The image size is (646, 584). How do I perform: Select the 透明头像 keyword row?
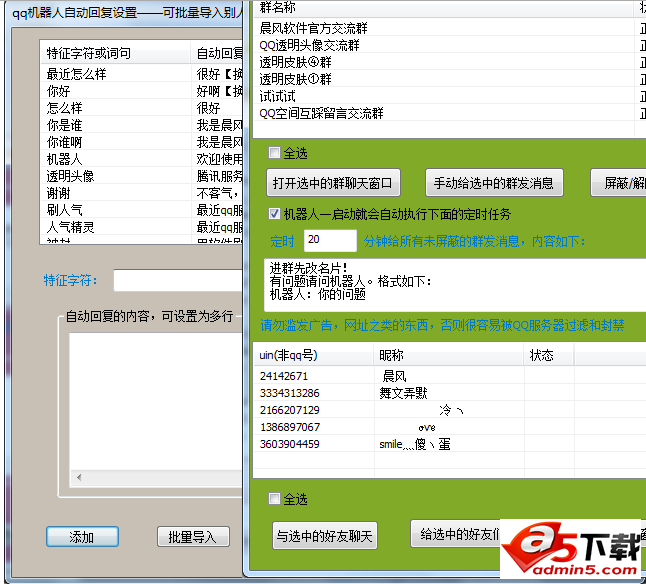pos(142,176)
